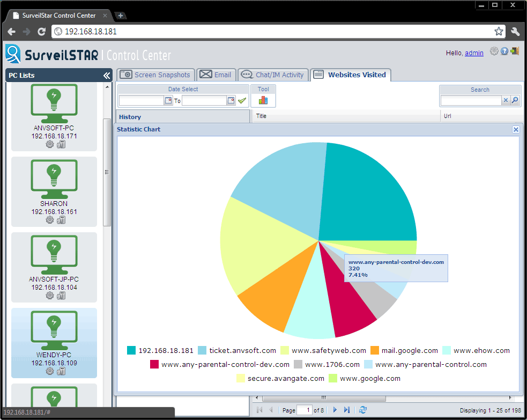Viewport: 527px width, 420px height.
Task: Open browser wrench menu
Action: (515, 31)
